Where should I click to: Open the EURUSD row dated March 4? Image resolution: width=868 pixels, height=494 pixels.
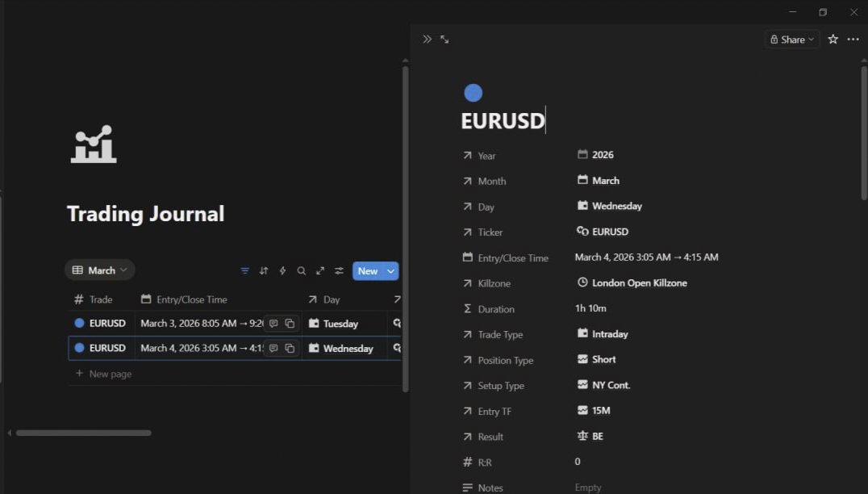coord(107,348)
